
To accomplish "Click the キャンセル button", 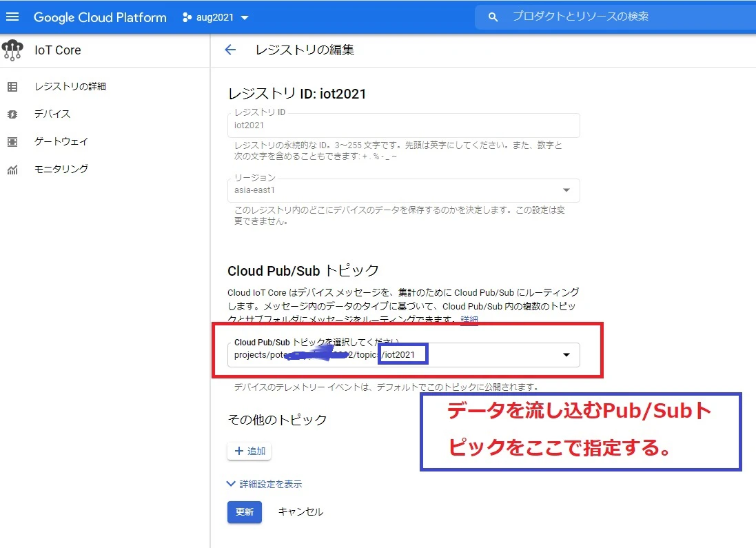I will [x=301, y=512].
